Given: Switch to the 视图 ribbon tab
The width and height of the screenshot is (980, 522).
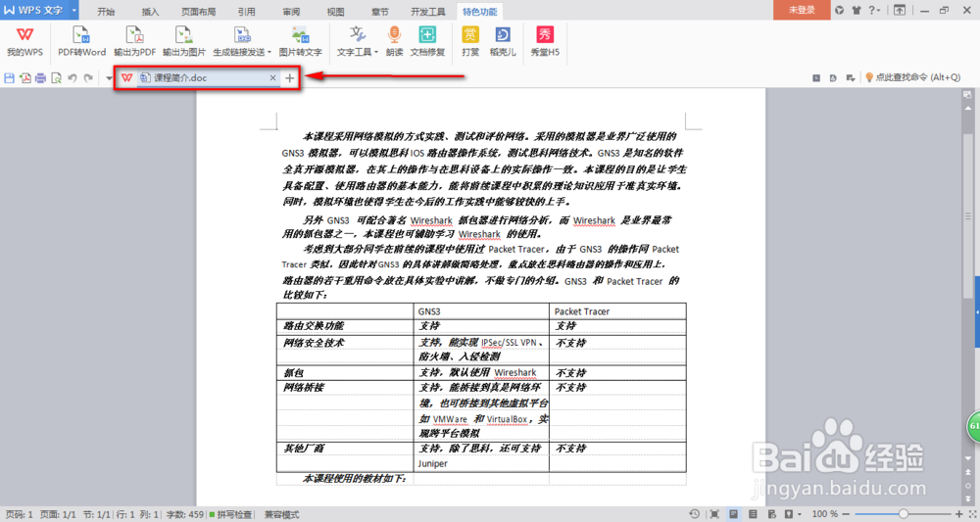Looking at the screenshot, I should [335, 11].
